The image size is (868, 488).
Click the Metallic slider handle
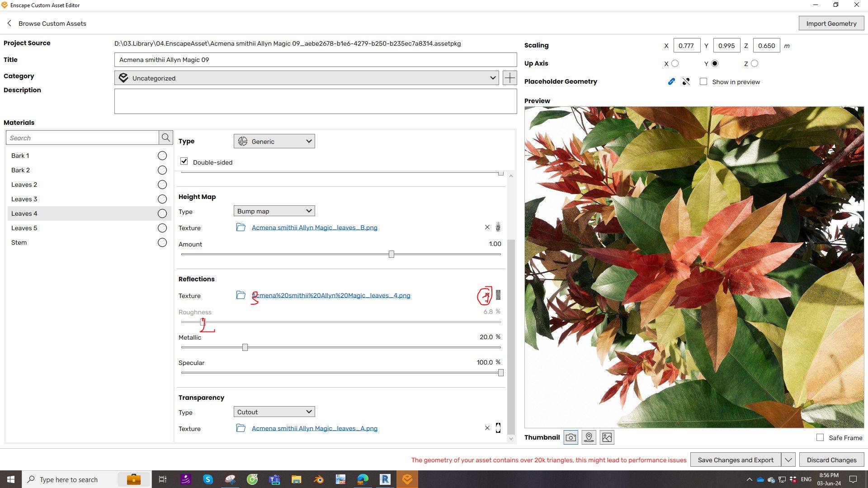click(x=245, y=347)
